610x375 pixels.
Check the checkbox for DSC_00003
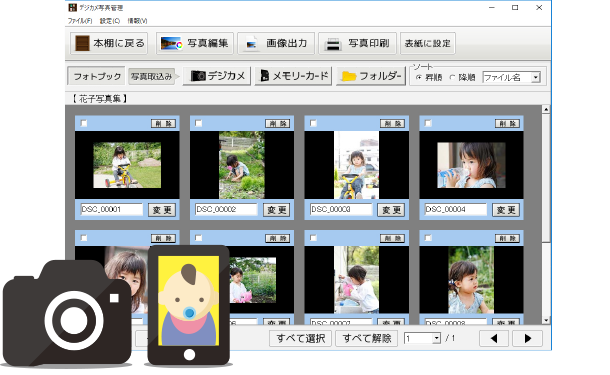point(313,123)
